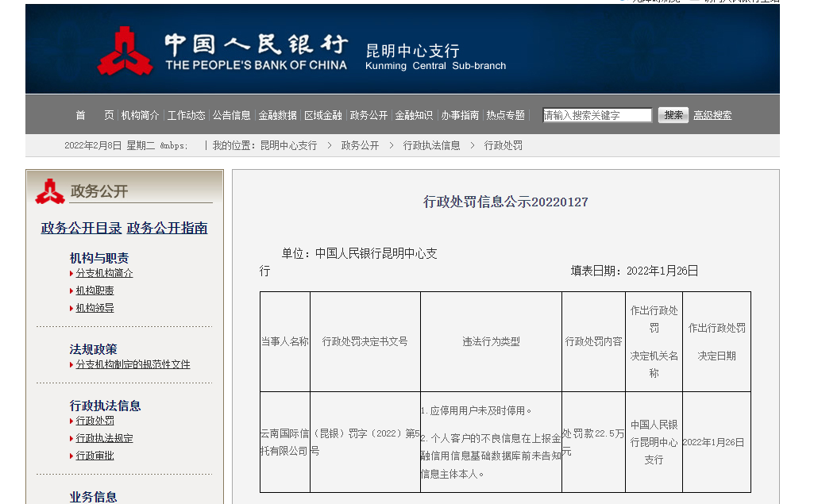Open the 行政审批 sidebar link
This screenshot has width=818, height=504.
point(95,456)
